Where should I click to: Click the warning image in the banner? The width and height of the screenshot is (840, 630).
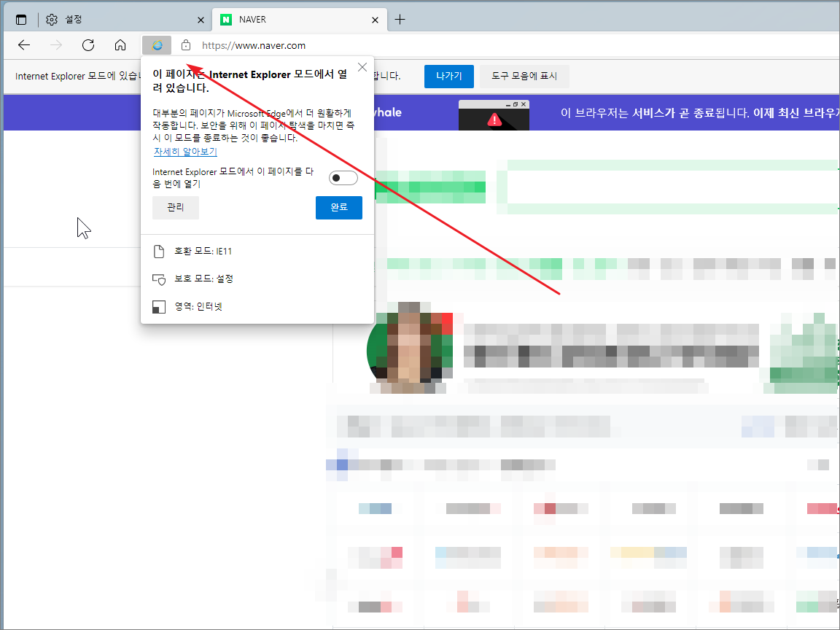click(x=494, y=115)
